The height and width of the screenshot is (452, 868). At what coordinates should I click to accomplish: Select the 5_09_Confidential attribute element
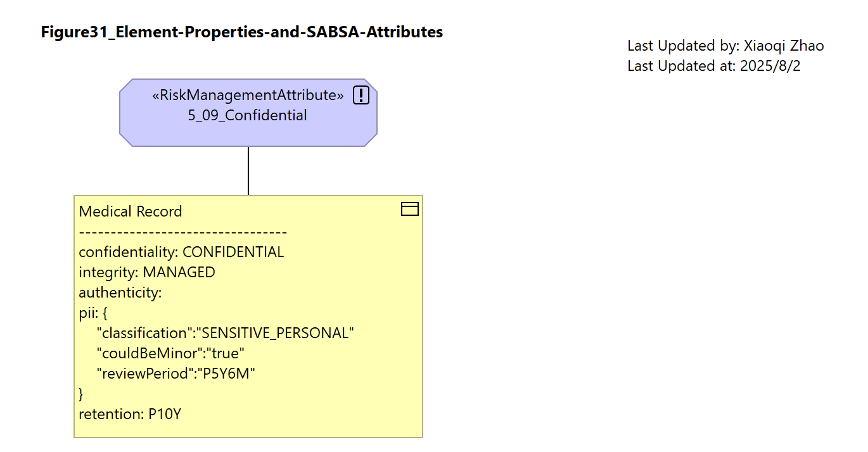coord(248,113)
